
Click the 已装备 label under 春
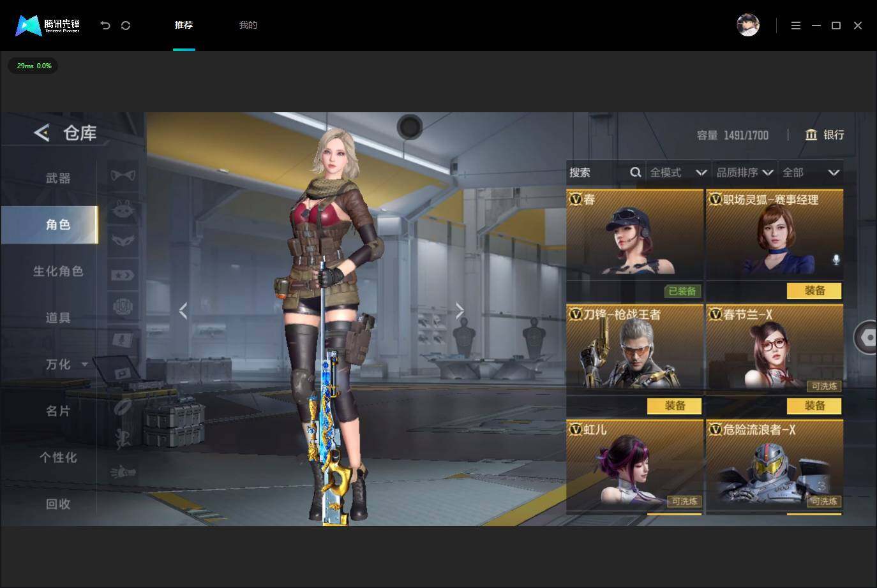[682, 291]
